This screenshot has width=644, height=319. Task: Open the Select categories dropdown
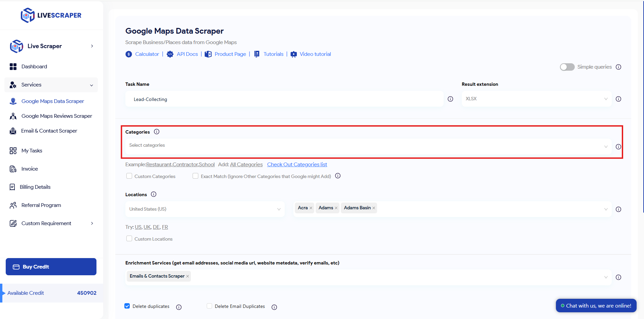coord(368,146)
